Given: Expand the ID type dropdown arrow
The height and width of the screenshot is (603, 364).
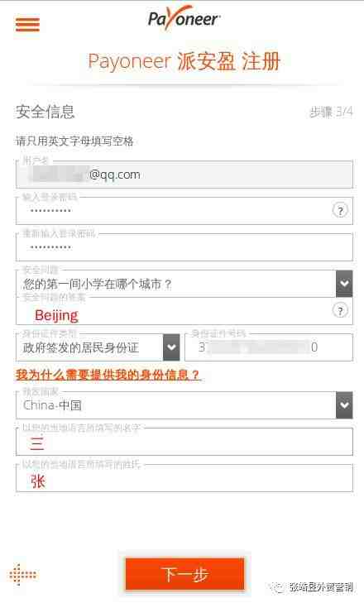Looking at the screenshot, I should tap(171, 347).
